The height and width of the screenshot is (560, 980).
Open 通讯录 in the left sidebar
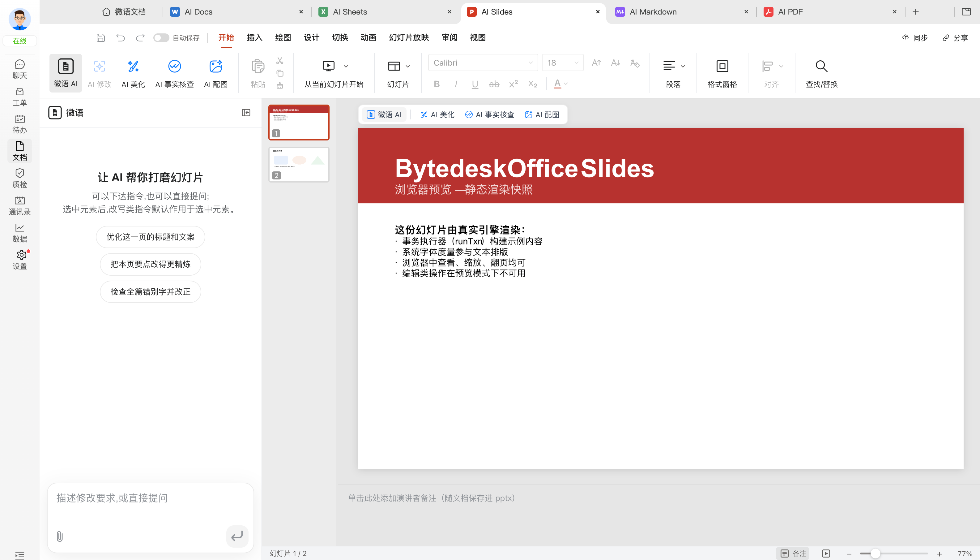(x=19, y=205)
